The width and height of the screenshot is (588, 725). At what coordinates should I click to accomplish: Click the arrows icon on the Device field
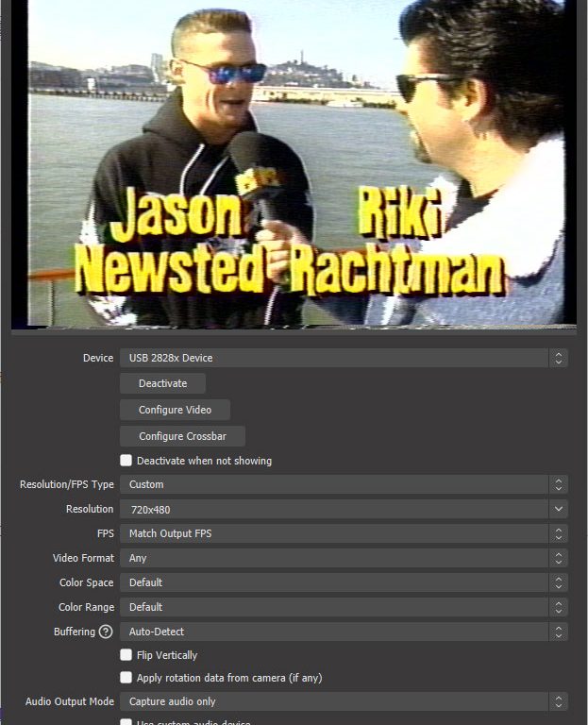click(559, 358)
